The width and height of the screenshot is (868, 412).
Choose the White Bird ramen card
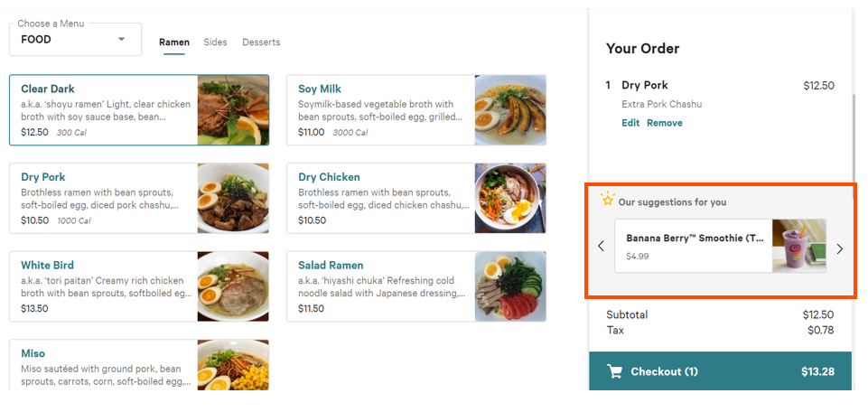pyautogui.click(x=104, y=286)
